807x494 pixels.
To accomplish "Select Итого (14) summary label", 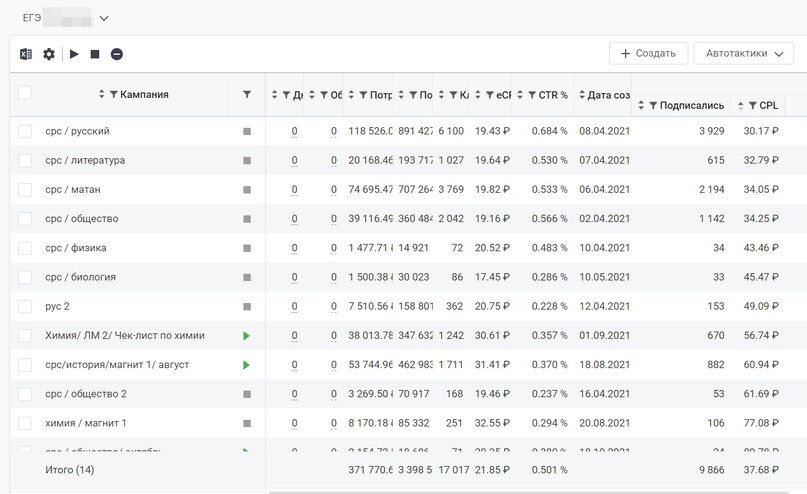I will [x=69, y=470].
